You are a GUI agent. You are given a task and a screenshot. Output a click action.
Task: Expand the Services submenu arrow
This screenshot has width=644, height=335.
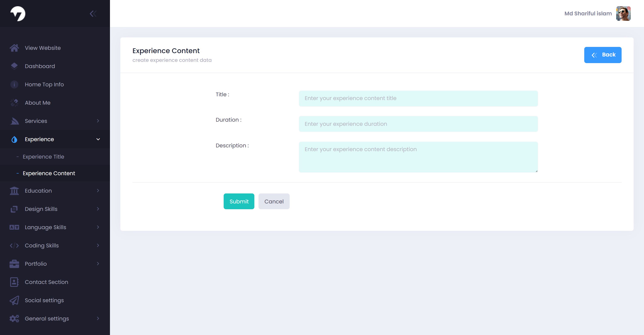(98, 121)
